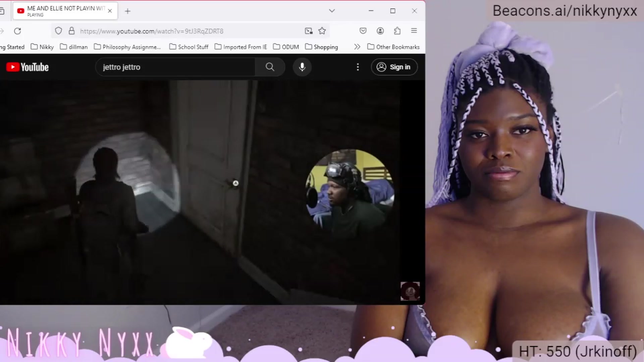The image size is (644, 362).
Task: Open the tracking protection shield icon
Action: (x=58, y=31)
